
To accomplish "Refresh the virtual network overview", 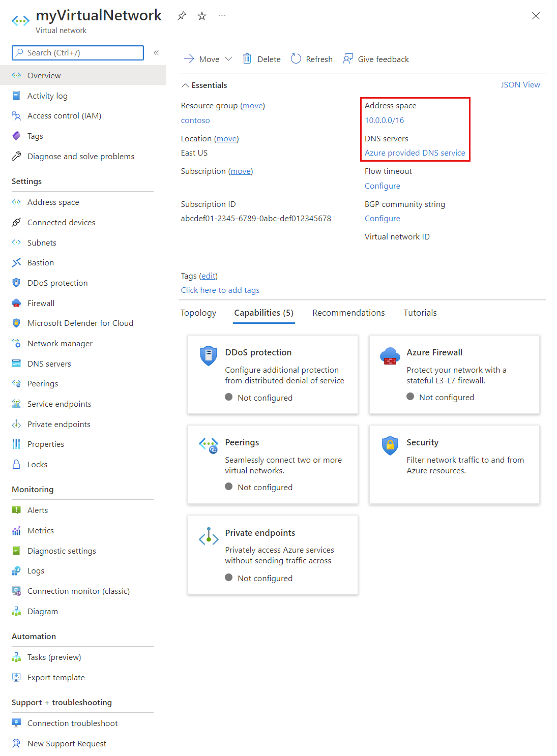I will click(311, 59).
